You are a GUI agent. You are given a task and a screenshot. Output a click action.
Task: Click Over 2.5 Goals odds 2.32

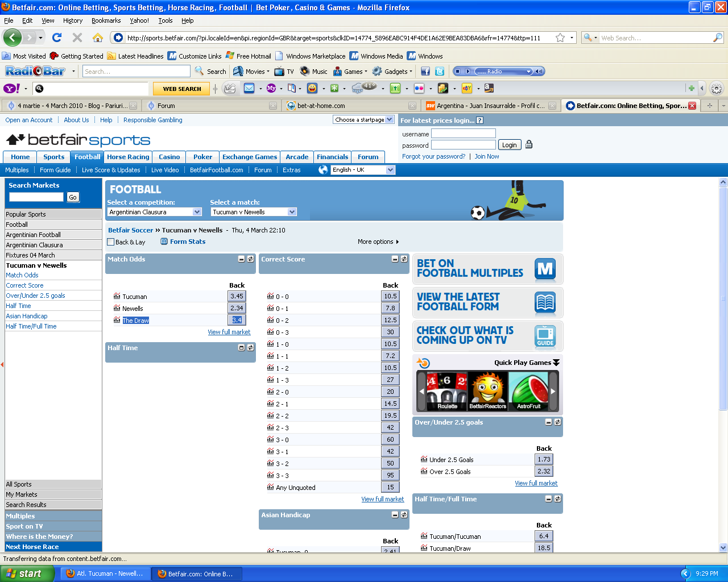544,471
